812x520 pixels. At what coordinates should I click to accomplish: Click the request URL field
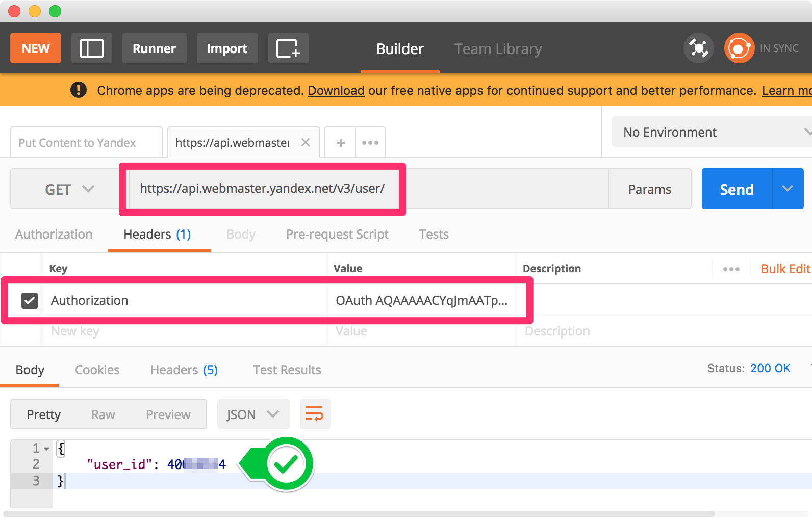point(367,189)
